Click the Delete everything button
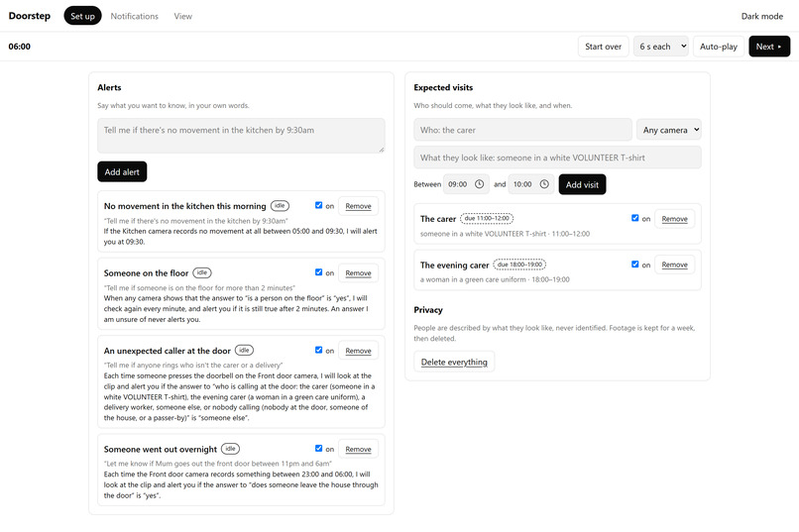 [x=454, y=362]
